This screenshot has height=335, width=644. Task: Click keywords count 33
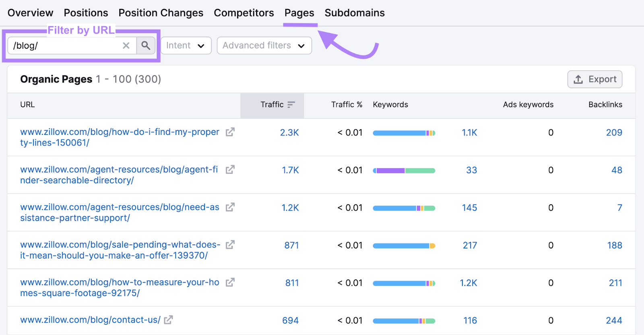coord(471,170)
